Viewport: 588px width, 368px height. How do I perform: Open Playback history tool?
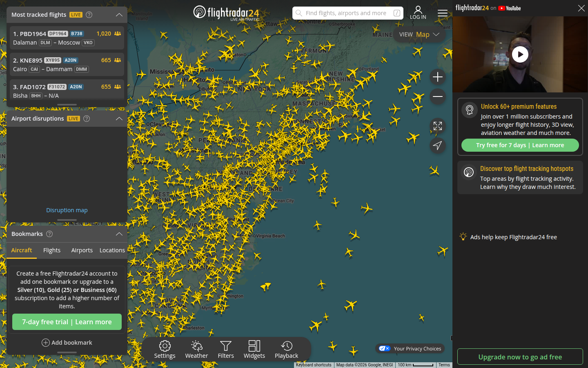(286, 350)
